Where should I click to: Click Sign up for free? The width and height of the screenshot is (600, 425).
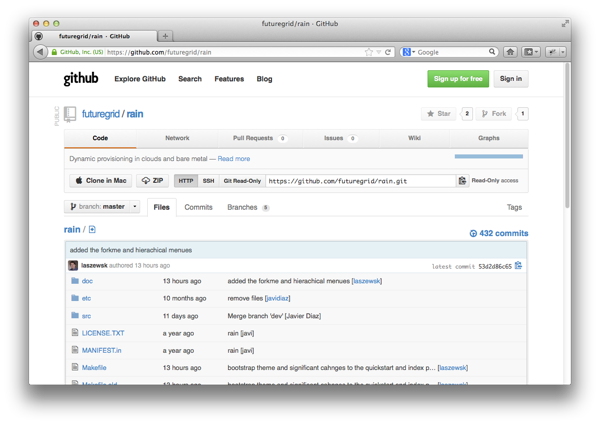[458, 79]
